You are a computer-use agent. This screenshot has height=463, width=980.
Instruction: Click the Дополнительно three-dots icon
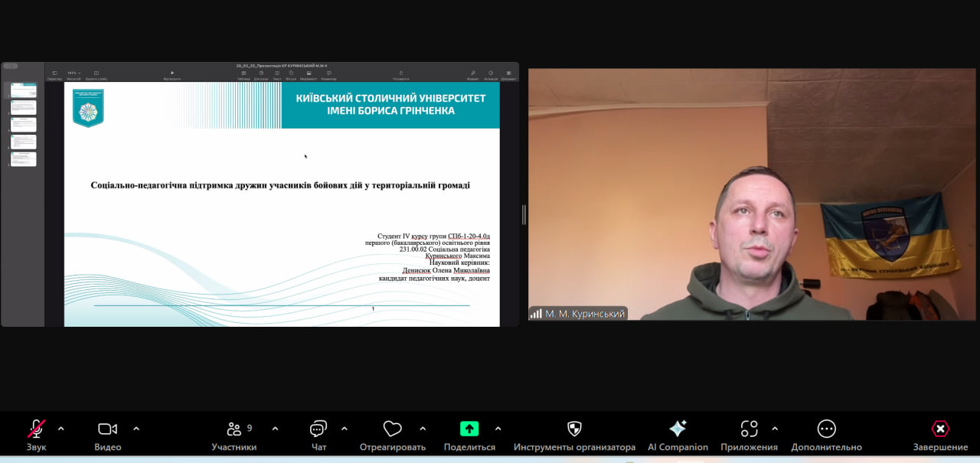[x=826, y=429]
